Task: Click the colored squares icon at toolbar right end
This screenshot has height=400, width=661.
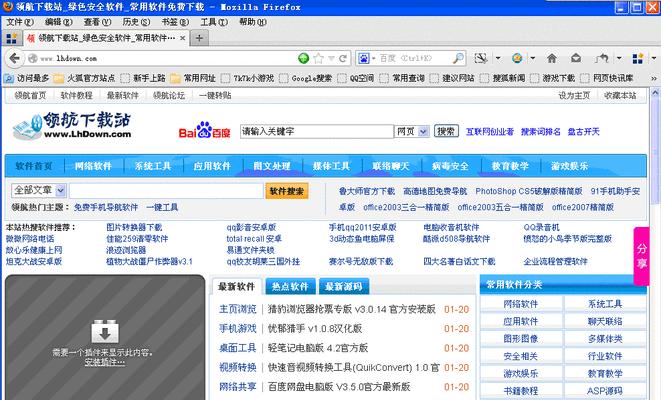Action: tap(638, 58)
